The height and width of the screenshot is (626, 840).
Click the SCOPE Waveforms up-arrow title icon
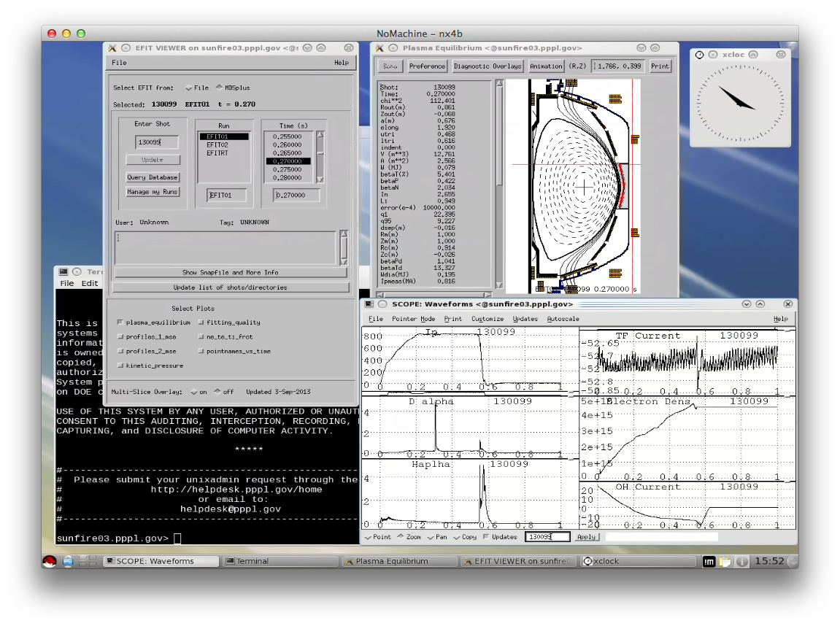(x=760, y=304)
